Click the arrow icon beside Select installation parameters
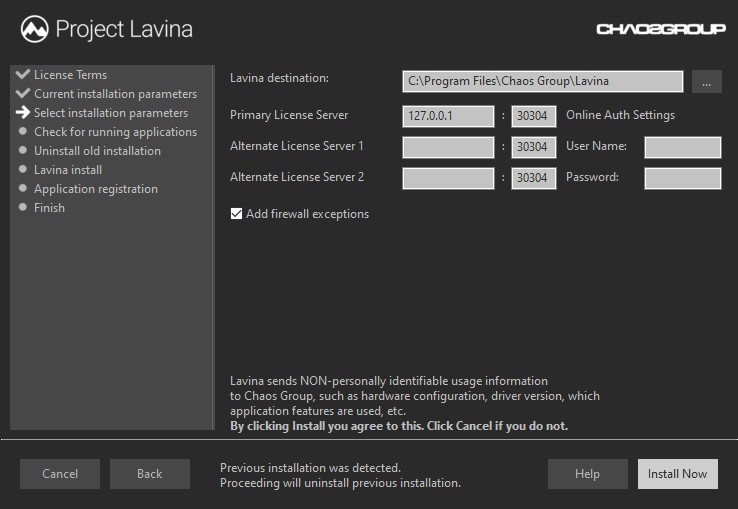The image size is (738, 509). click(23, 112)
